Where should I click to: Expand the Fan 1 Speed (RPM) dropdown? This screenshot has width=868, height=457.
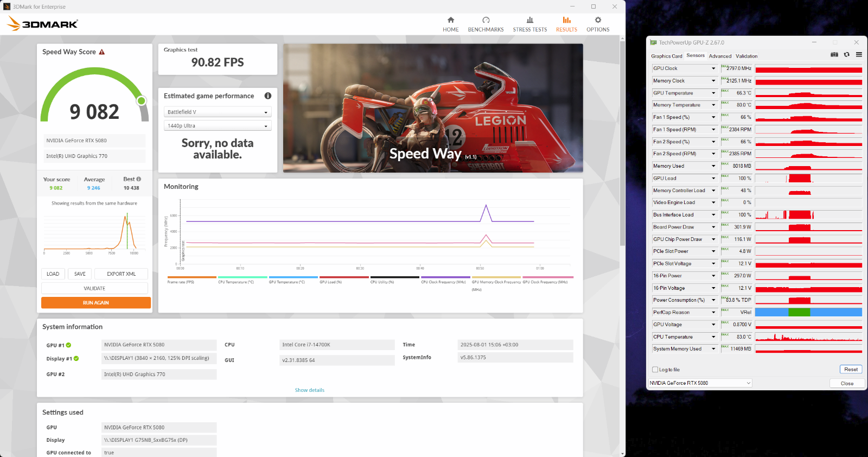tap(713, 130)
